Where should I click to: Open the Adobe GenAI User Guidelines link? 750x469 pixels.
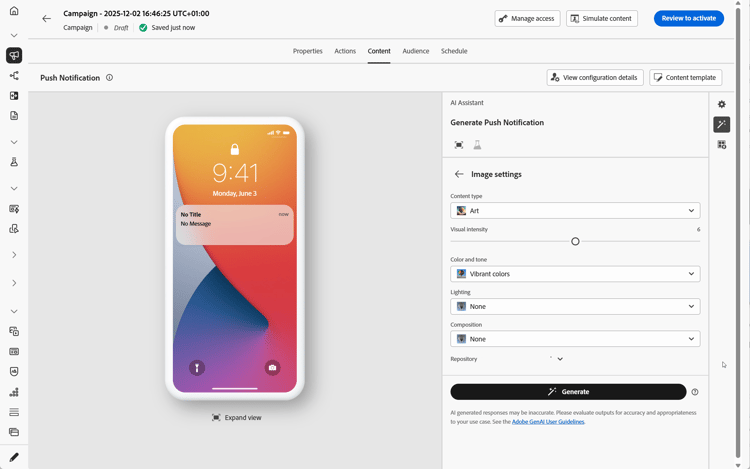pos(548,422)
